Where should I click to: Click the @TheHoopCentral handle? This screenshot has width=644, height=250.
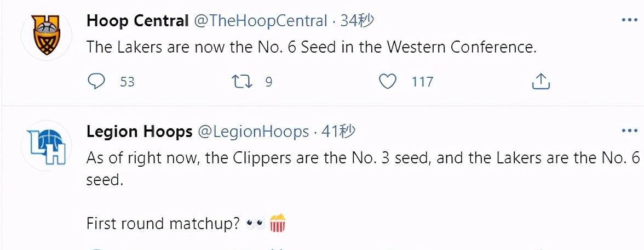click(260, 21)
